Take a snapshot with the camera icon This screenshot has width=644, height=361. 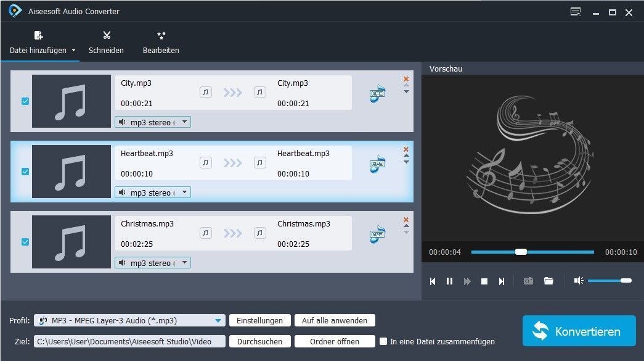pos(528,281)
